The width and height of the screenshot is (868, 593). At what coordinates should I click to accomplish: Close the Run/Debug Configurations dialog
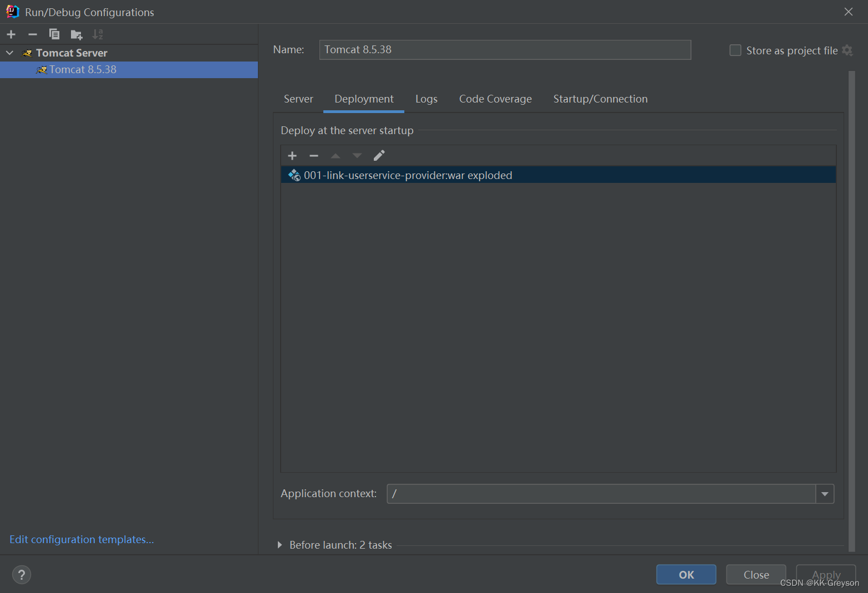[x=848, y=12]
